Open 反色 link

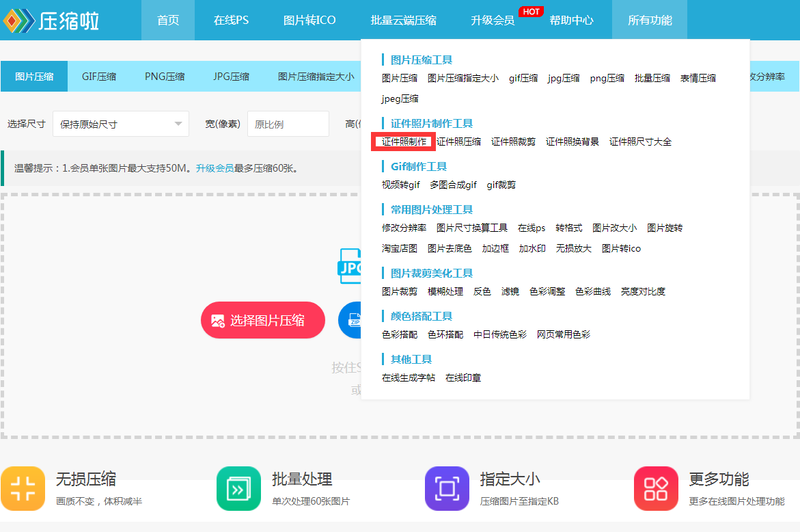(x=482, y=291)
